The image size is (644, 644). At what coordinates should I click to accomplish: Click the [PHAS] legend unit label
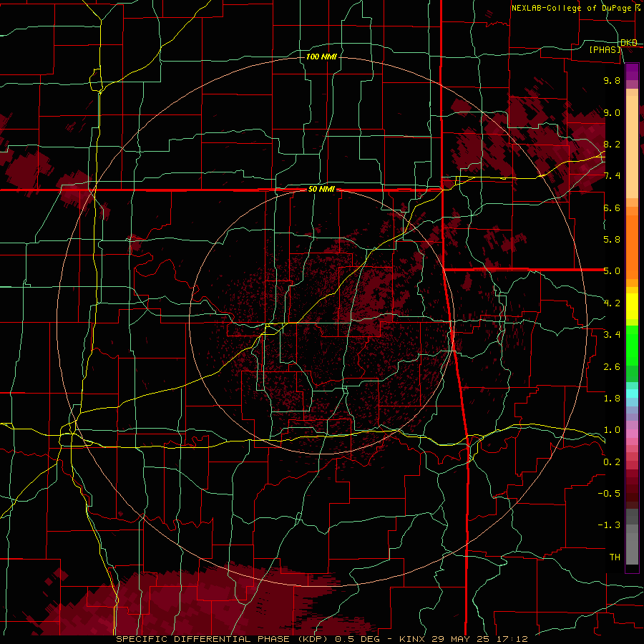(x=605, y=49)
